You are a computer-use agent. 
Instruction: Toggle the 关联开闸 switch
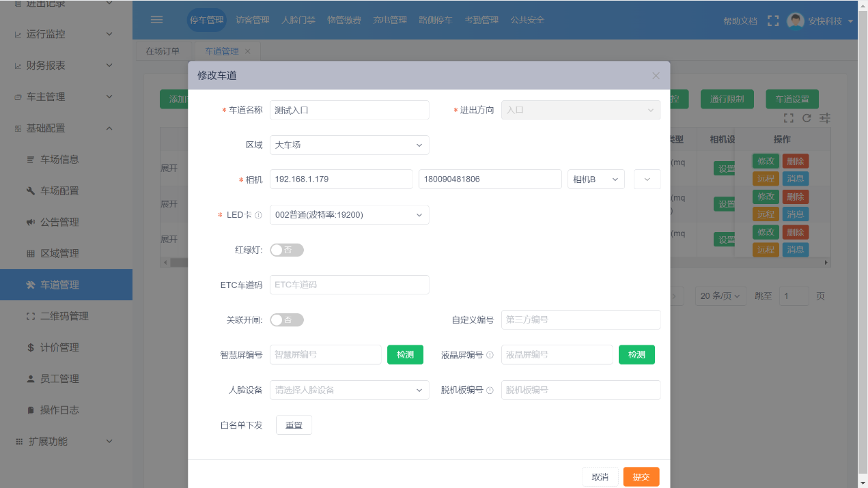287,319
